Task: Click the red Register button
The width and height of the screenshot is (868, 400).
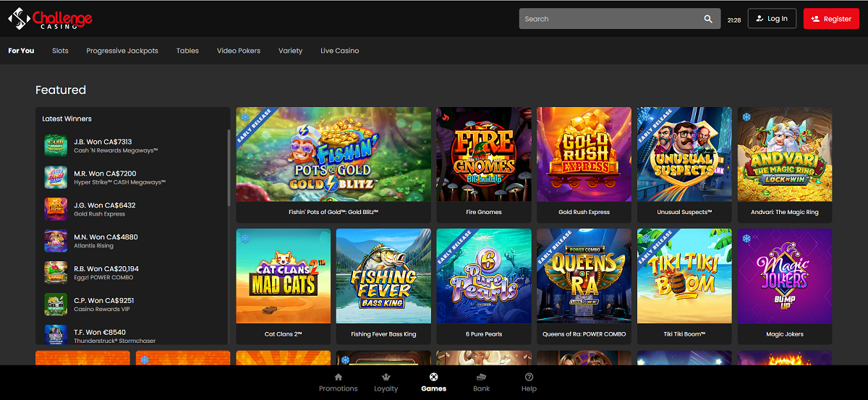Action: (x=831, y=19)
